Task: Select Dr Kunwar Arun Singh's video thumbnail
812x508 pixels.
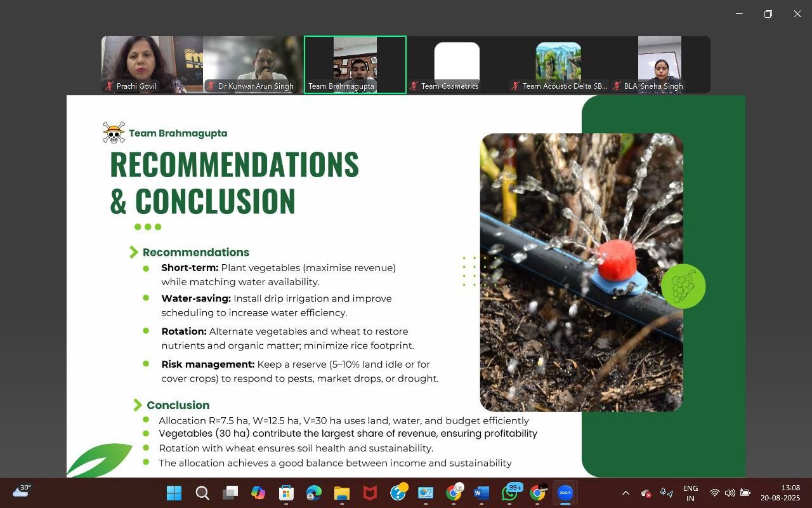Action: 253,65
